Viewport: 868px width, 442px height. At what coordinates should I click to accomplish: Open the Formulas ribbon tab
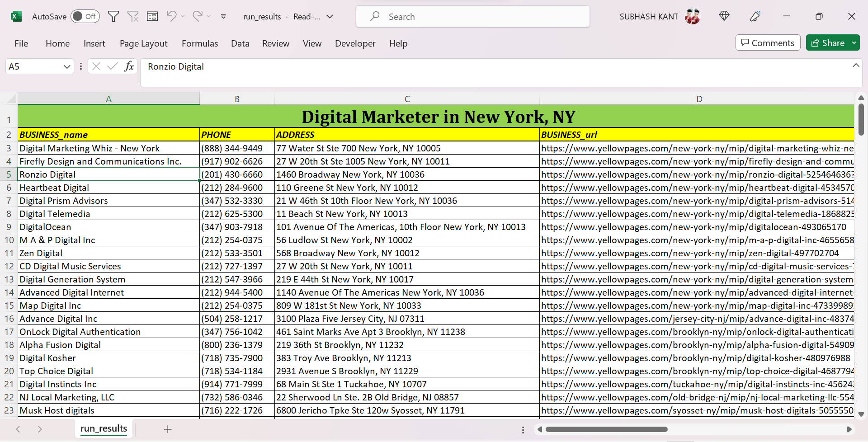tap(199, 43)
